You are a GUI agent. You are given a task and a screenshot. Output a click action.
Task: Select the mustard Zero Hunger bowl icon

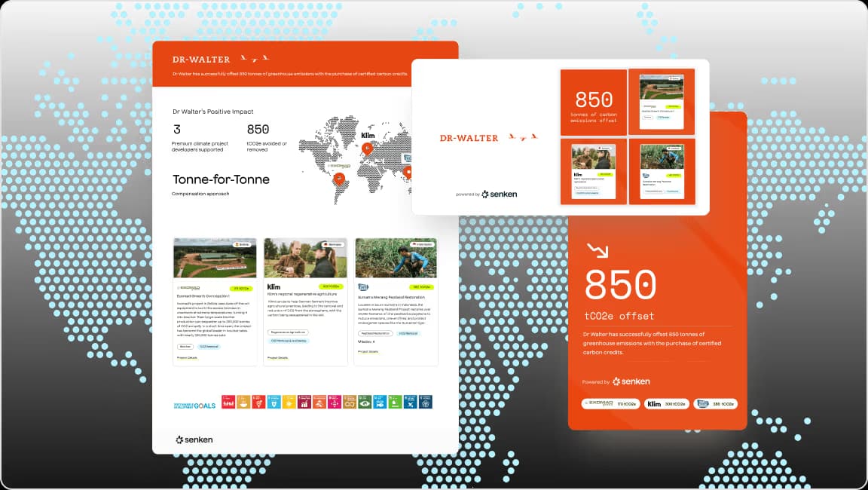click(243, 402)
